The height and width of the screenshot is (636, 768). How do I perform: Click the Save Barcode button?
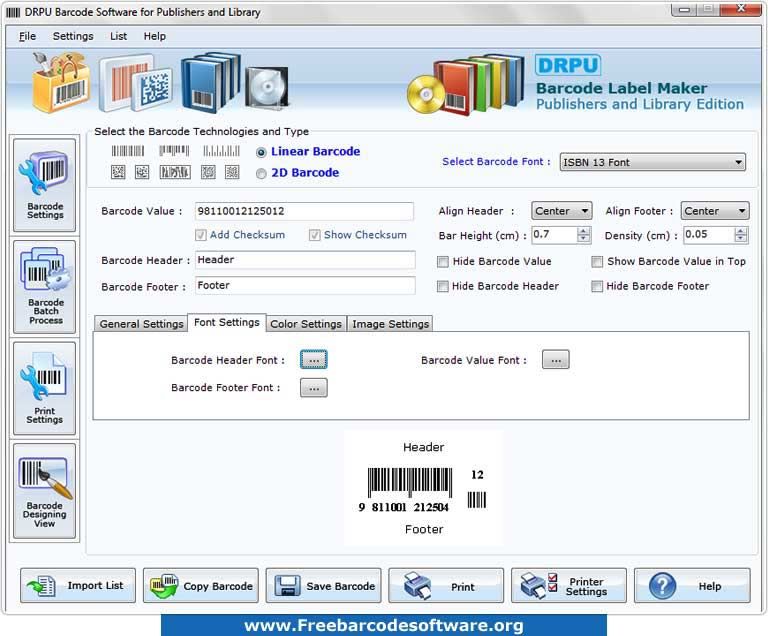pyautogui.click(x=324, y=586)
